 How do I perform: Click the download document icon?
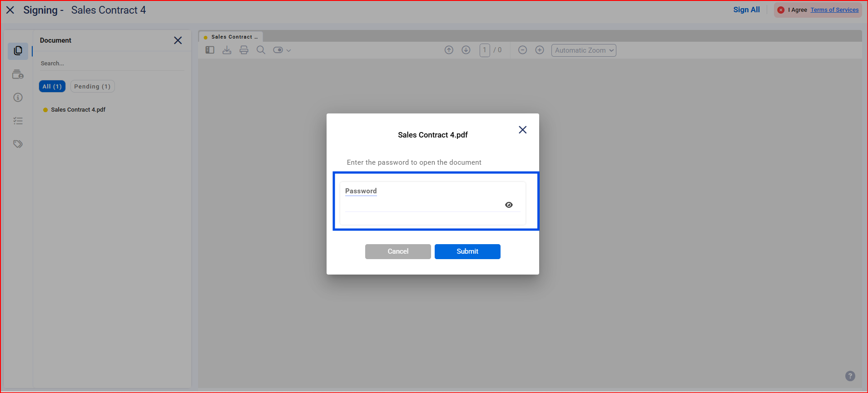coord(227,50)
